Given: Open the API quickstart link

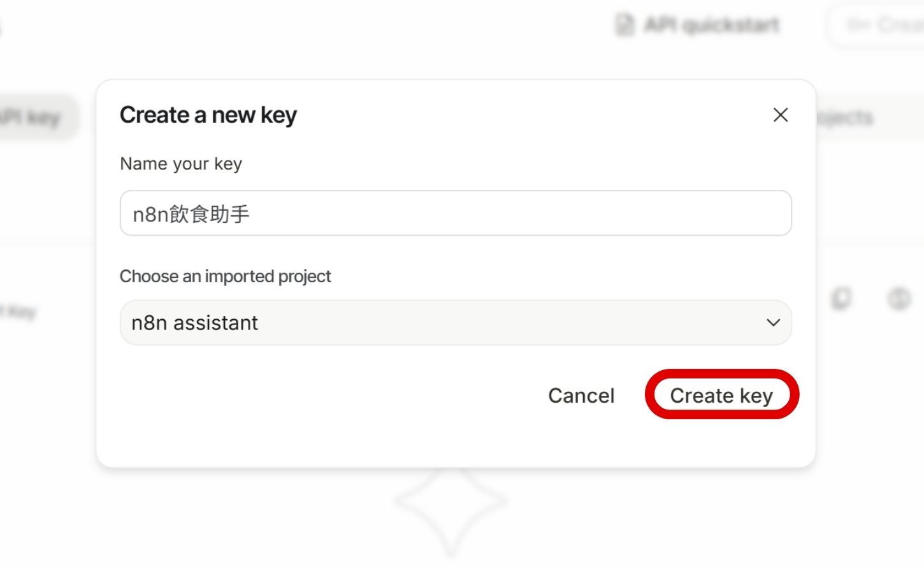Looking at the screenshot, I should (711, 25).
